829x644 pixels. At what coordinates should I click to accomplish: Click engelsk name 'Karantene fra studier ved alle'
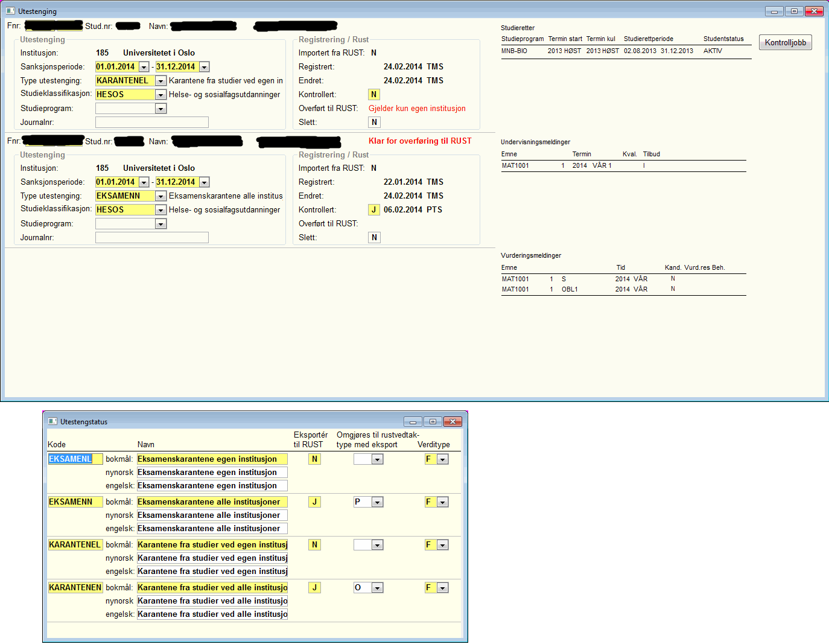(212, 614)
